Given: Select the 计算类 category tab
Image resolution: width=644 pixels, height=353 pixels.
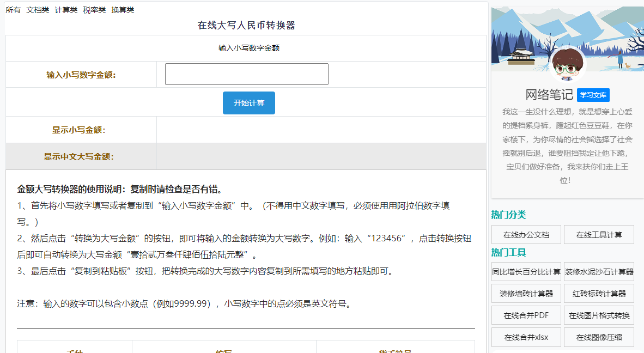Looking at the screenshot, I should pyautogui.click(x=66, y=10).
